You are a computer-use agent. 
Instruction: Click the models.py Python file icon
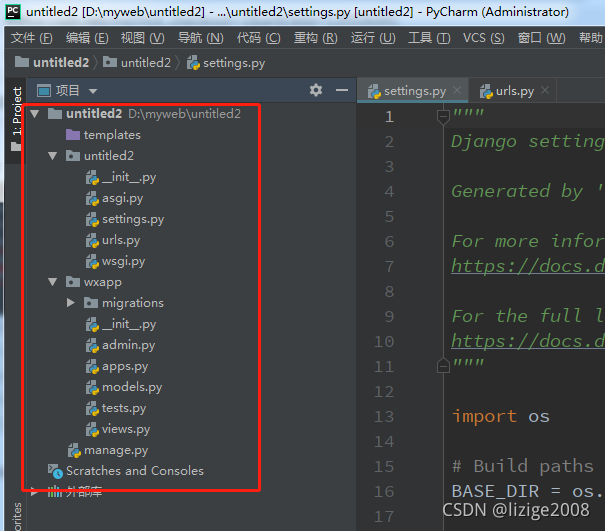(x=92, y=387)
